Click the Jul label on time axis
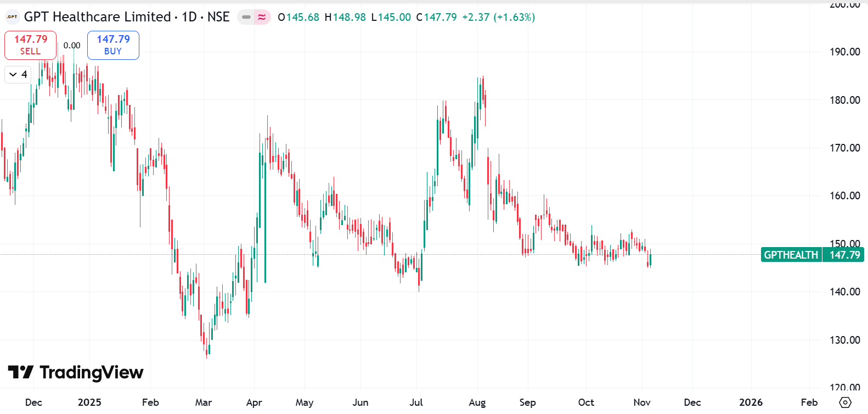The image size is (868, 414). click(416, 402)
